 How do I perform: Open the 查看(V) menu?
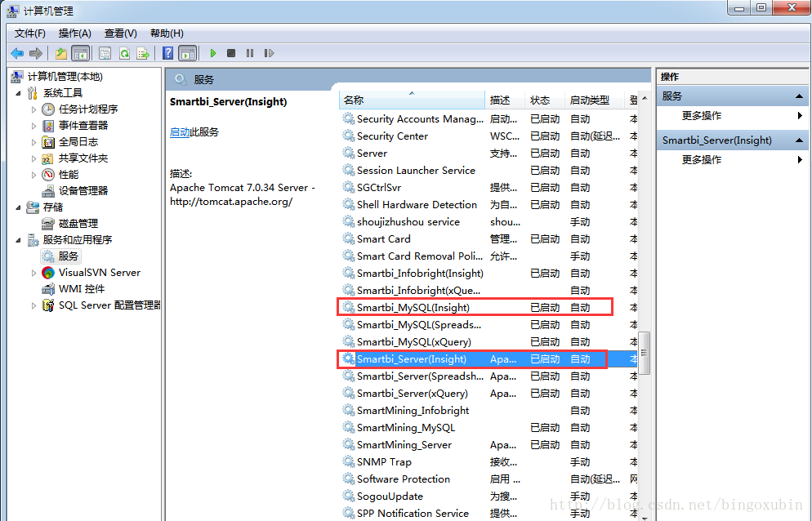point(121,33)
